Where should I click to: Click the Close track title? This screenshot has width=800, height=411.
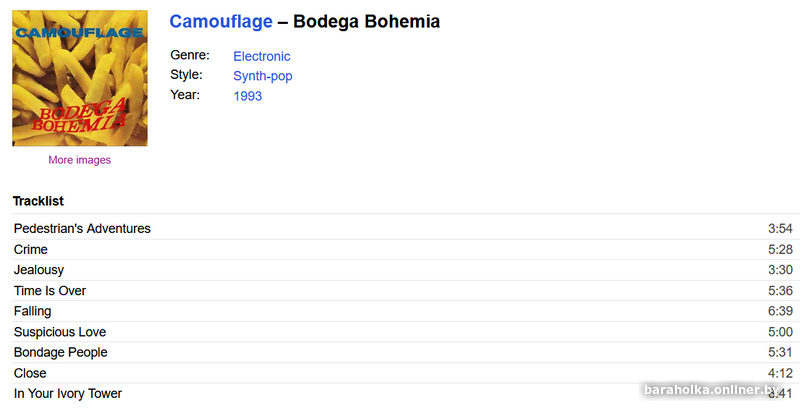(30, 374)
